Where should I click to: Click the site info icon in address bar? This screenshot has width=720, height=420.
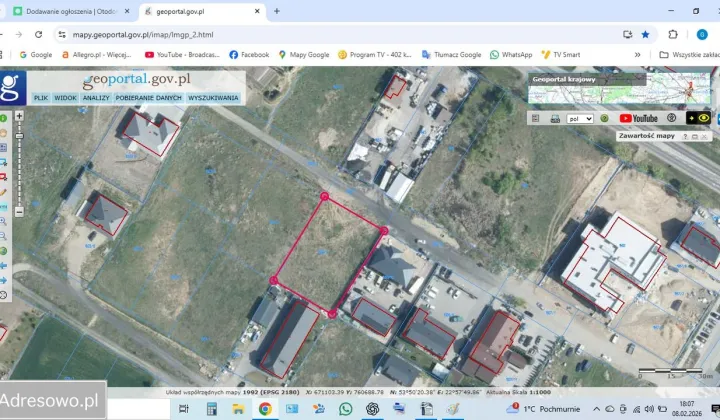coord(62,34)
